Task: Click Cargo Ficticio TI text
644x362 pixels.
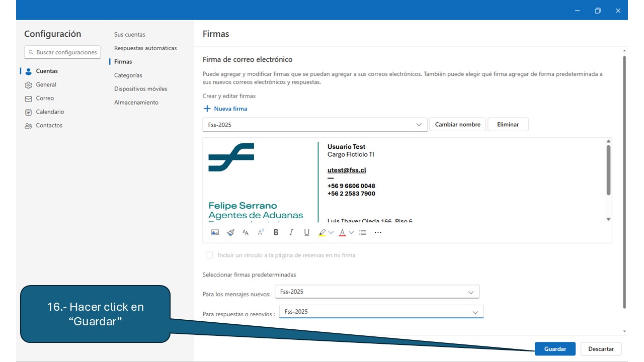Action: (351, 154)
